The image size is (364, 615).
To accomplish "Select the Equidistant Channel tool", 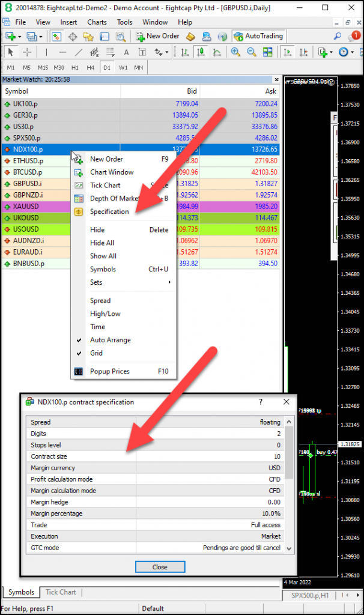I will click(94, 52).
